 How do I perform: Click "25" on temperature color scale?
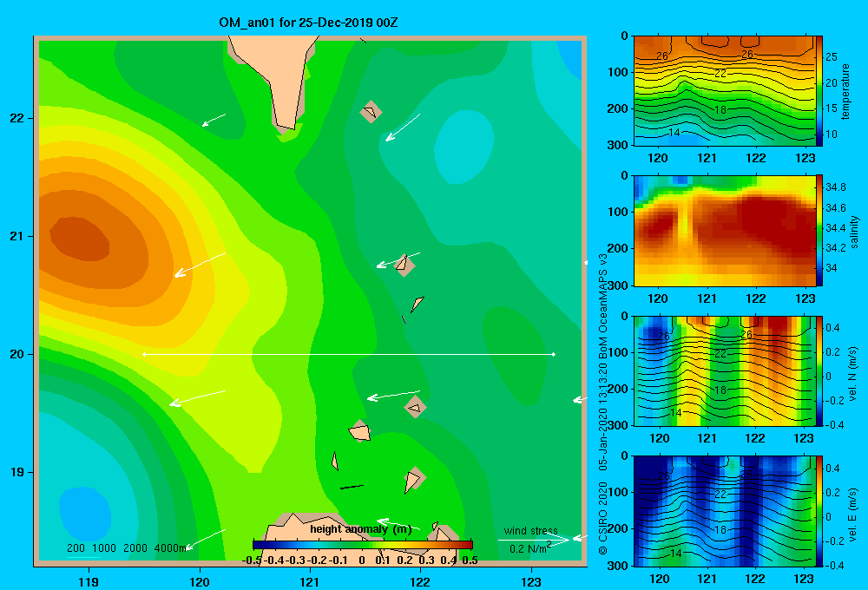pyautogui.click(x=831, y=56)
